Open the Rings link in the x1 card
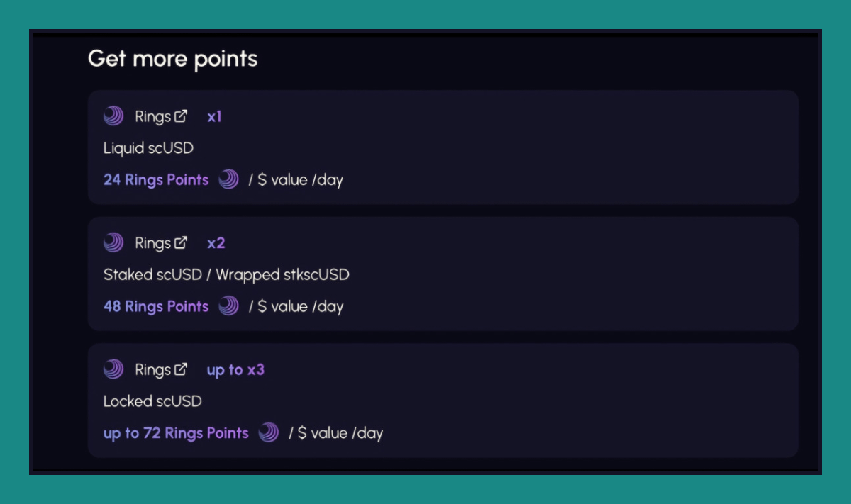Viewport: 851px width, 504px height. [153, 116]
